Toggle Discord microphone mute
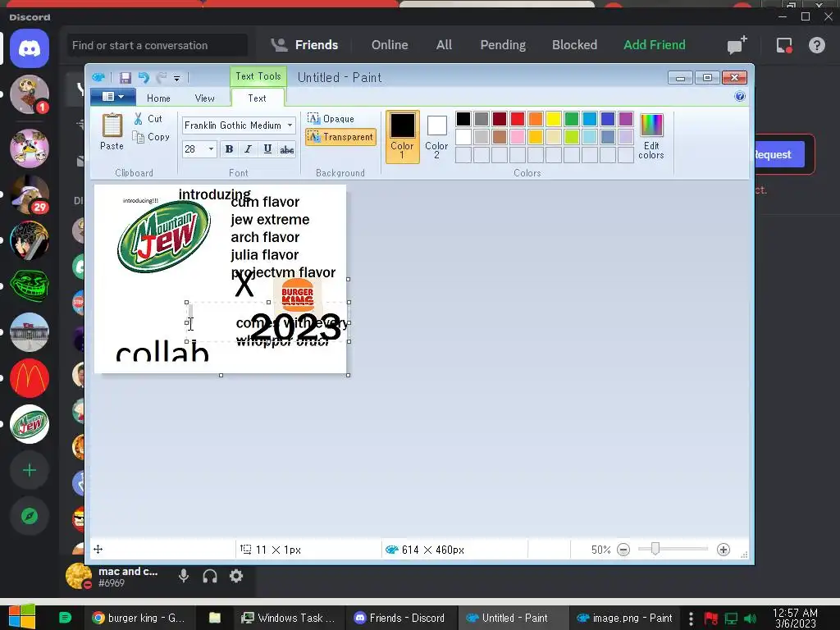840x630 pixels. [x=184, y=576]
